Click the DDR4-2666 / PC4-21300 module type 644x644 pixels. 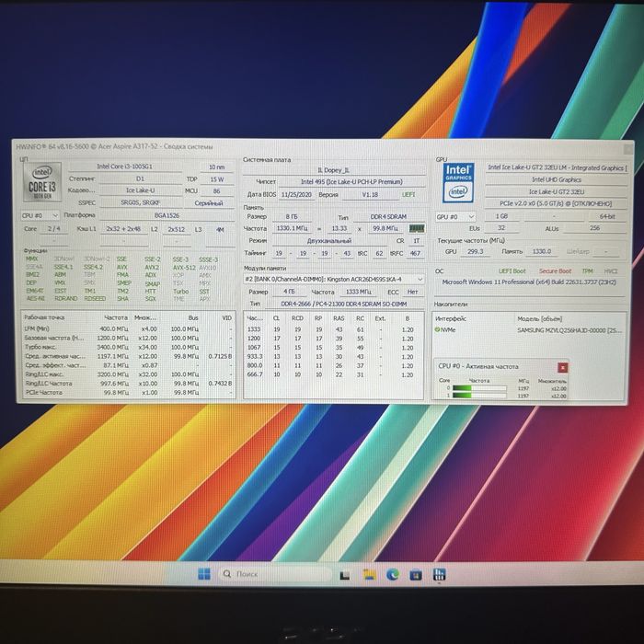(344, 304)
